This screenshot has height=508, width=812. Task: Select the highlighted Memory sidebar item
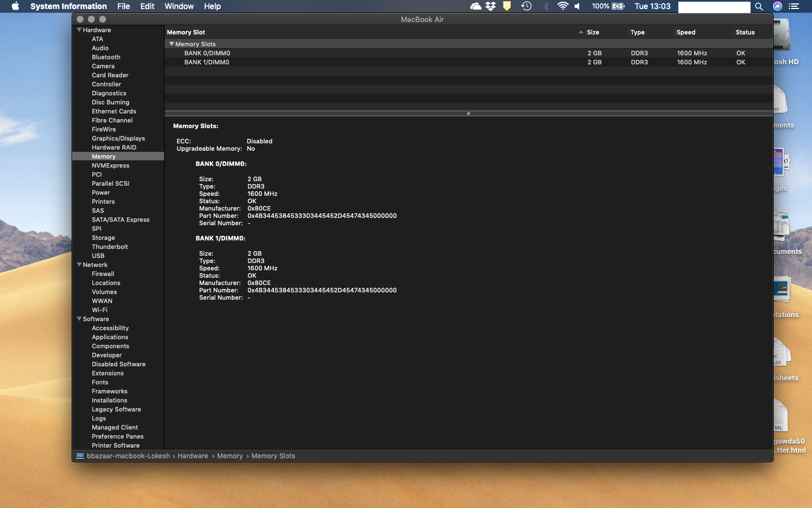tap(118, 156)
